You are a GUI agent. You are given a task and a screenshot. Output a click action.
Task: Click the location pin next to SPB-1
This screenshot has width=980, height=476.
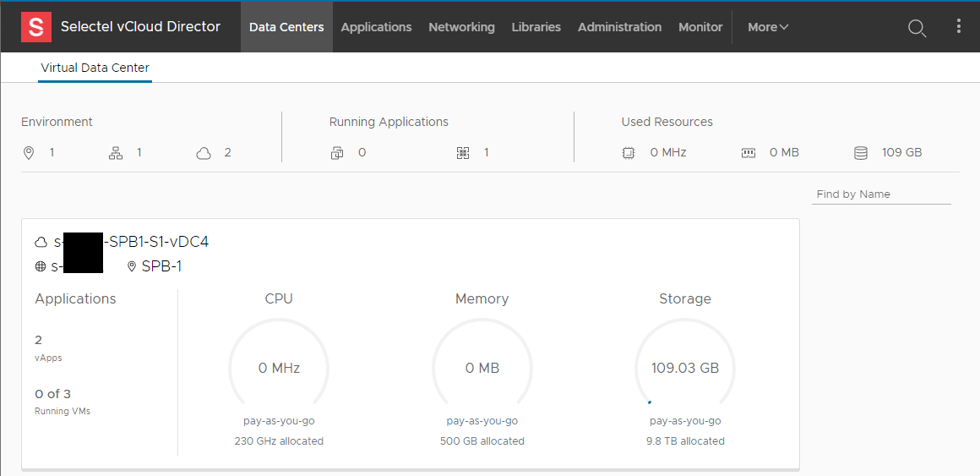[131, 266]
